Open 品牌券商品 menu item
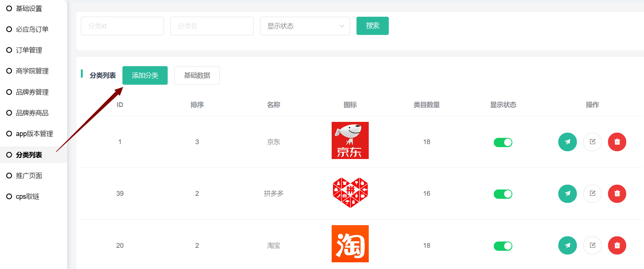 32,113
